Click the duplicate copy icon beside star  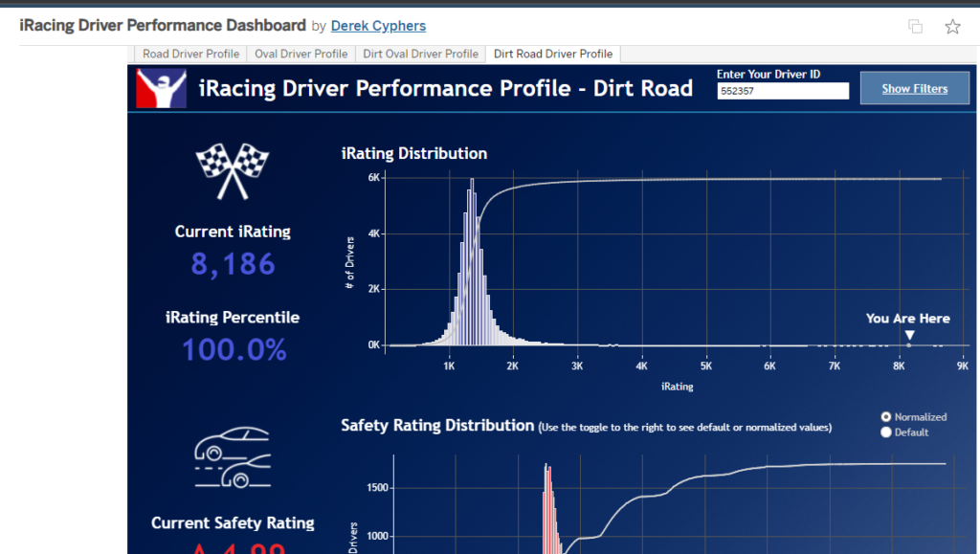[x=915, y=27]
